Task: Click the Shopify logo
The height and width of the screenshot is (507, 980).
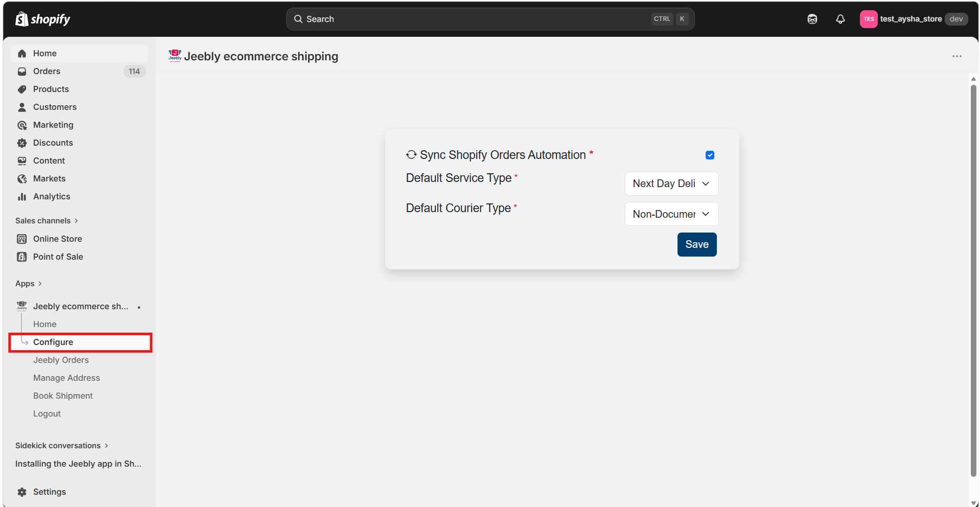Action: (43, 19)
